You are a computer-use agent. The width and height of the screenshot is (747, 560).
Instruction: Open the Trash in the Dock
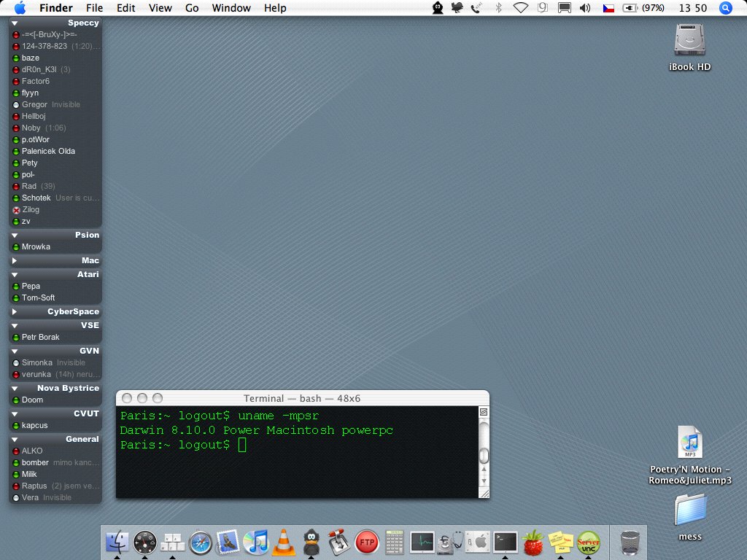(630, 542)
